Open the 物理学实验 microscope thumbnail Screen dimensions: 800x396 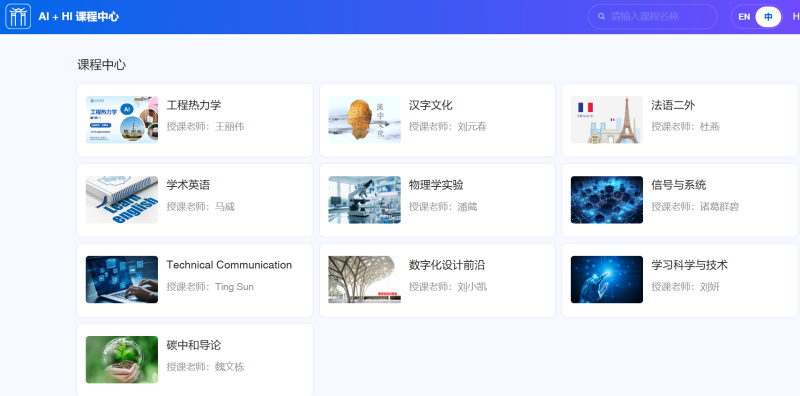[x=364, y=200]
